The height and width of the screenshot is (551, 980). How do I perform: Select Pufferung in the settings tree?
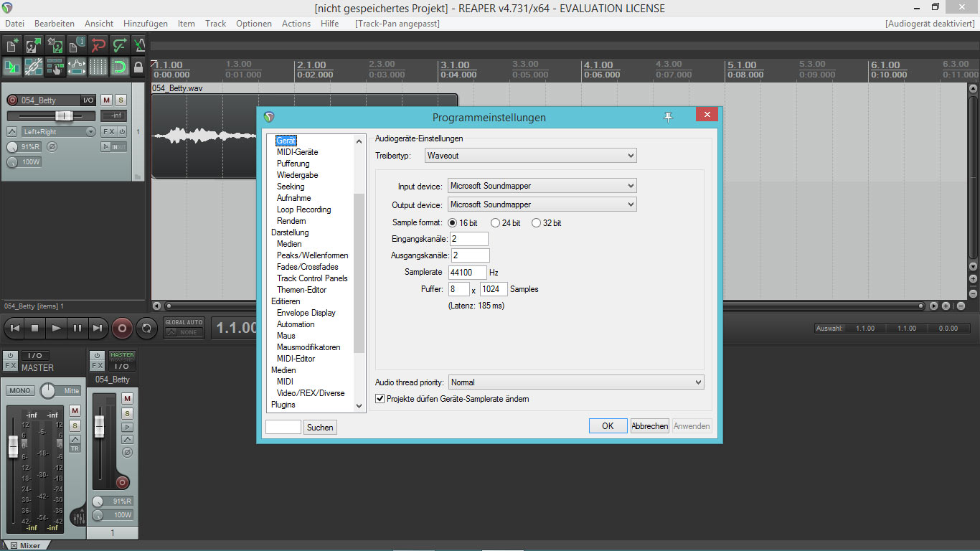(293, 164)
